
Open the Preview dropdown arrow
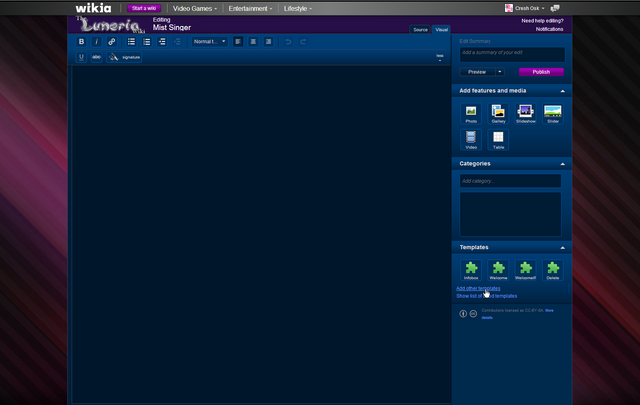[x=500, y=72]
